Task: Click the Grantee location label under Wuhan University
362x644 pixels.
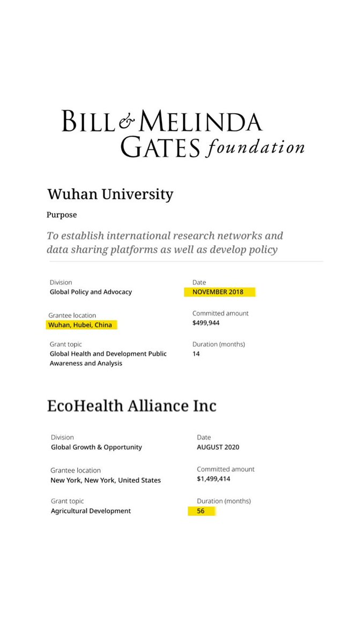Action: pyautogui.click(x=72, y=316)
